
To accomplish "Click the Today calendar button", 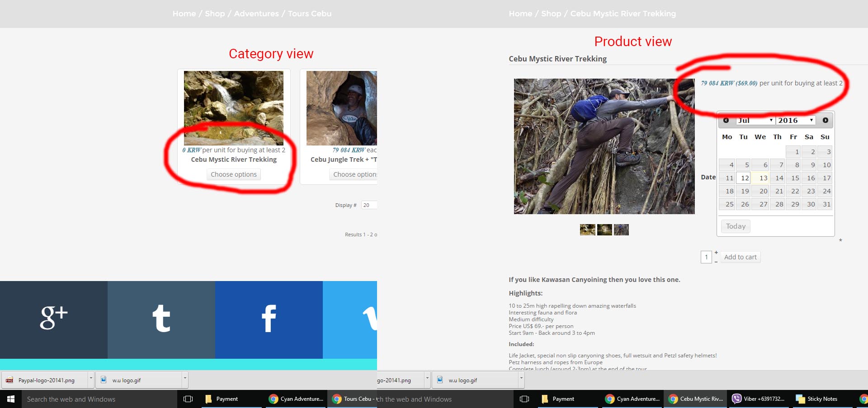I will point(736,226).
